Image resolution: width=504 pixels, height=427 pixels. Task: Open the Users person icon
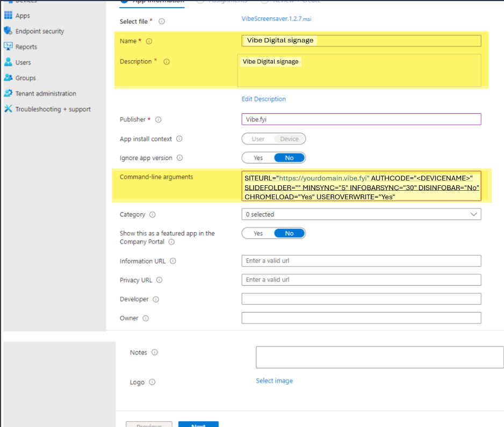pyautogui.click(x=8, y=62)
